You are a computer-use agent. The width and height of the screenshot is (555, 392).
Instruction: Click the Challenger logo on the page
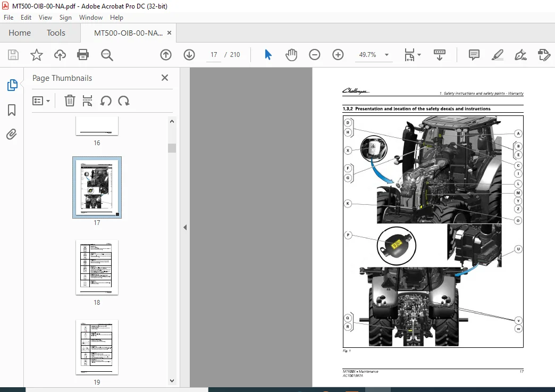pos(356,91)
